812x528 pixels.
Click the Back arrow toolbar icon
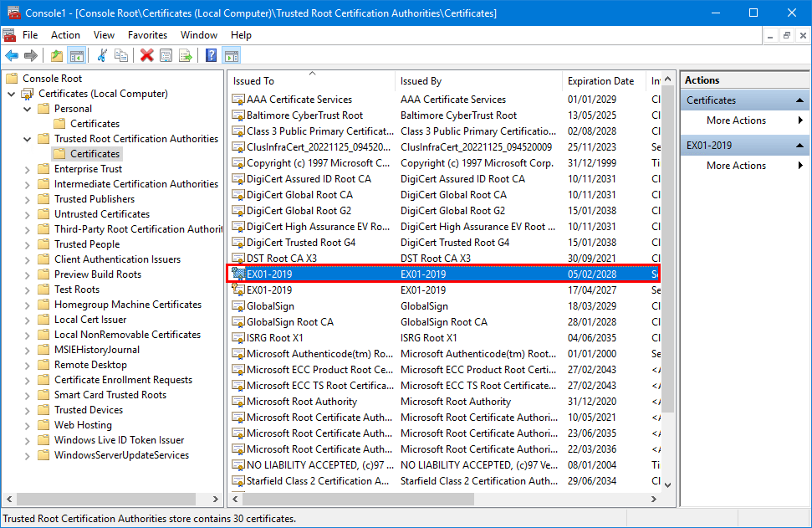(x=12, y=55)
